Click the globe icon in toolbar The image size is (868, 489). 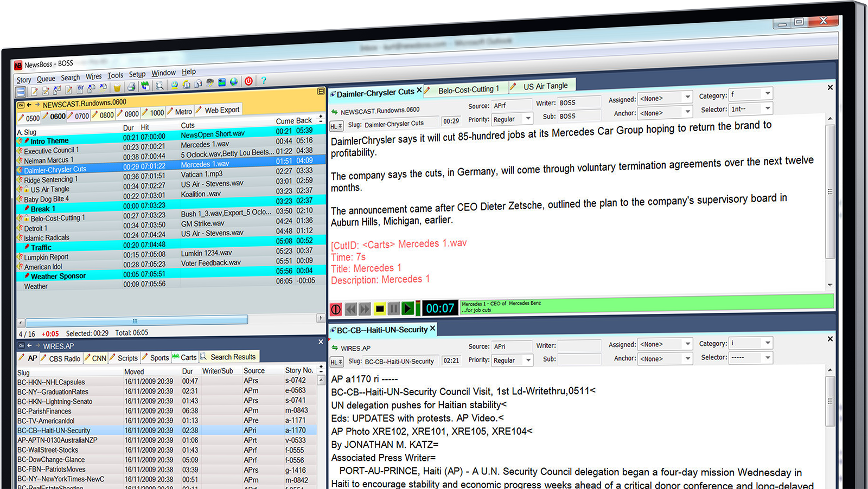[234, 82]
